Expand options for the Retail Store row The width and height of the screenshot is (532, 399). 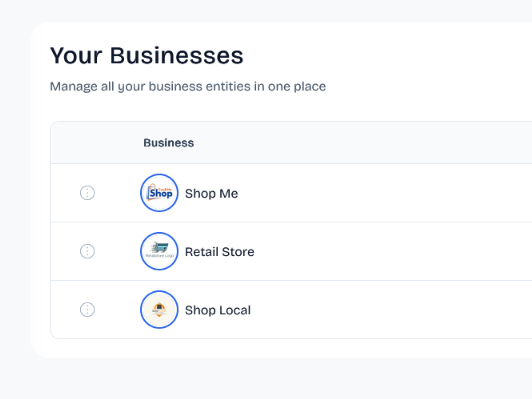pos(87,251)
